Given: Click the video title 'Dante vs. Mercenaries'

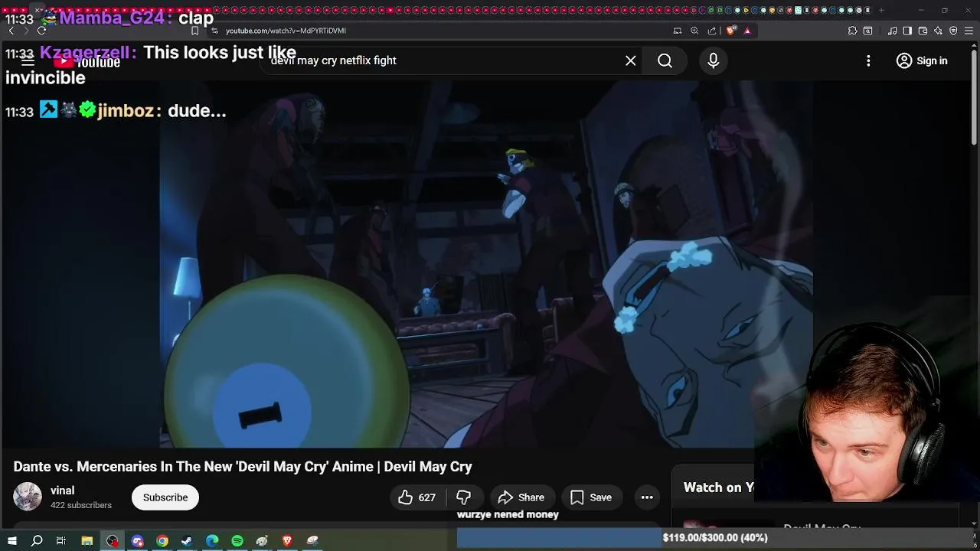Looking at the screenshot, I should click(x=243, y=467).
